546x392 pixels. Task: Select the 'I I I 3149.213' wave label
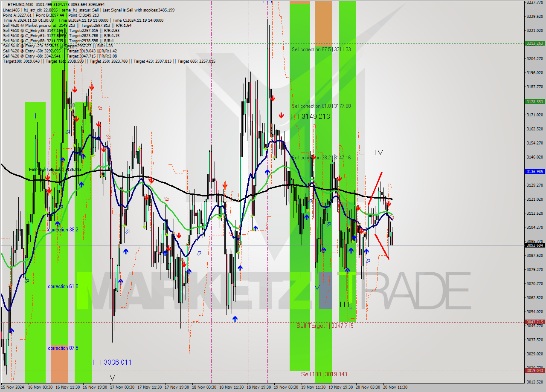pyautogui.click(x=310, y=116)
